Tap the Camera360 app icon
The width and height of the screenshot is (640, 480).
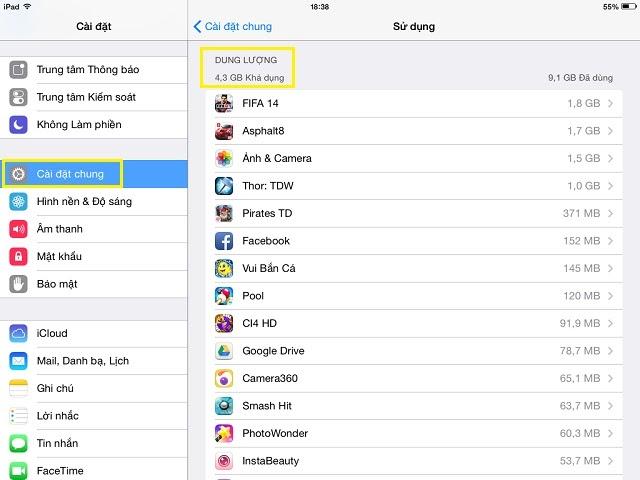coord(224,378)
